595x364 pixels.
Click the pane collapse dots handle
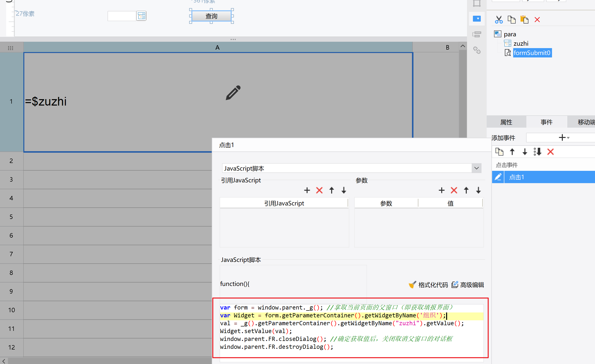tap(233, 39)
